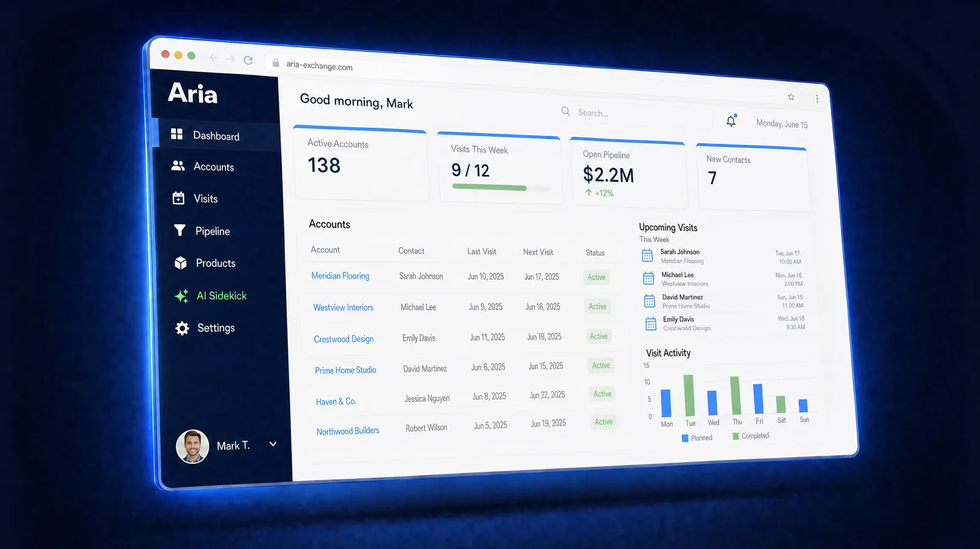Click the search magnifier icon
The width and height of the screenshot is (980, 549).
coord(566,111)
